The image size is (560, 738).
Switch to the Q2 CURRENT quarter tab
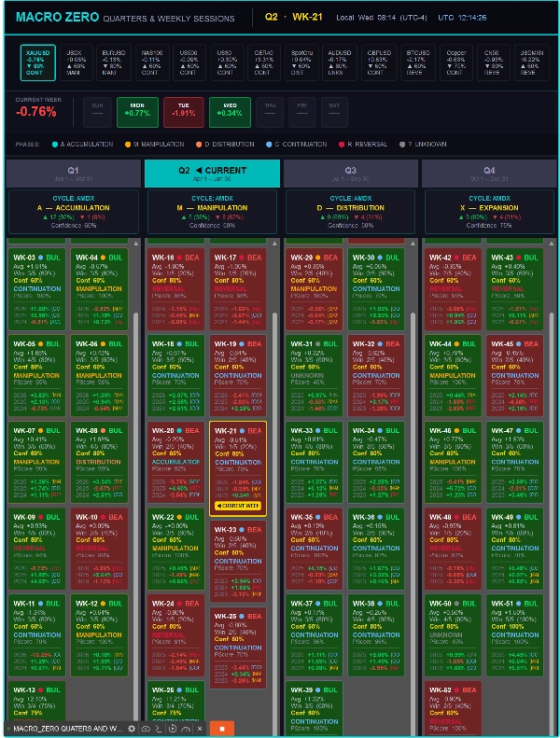tap(213, 174)
